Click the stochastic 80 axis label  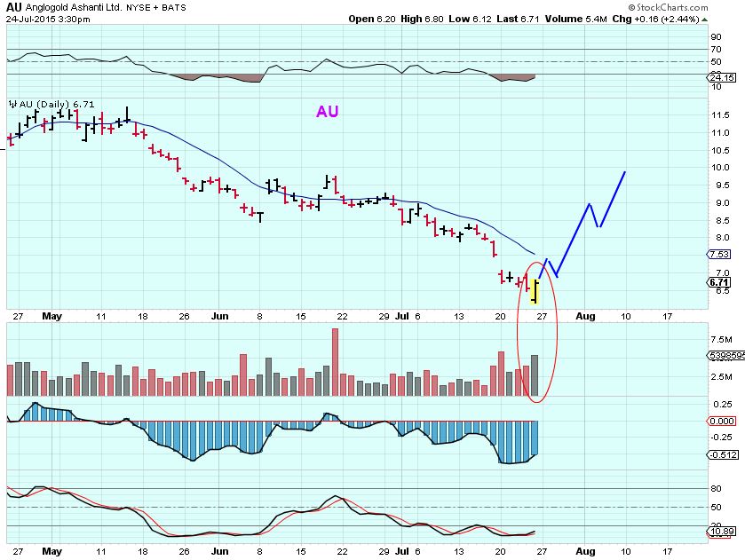pyautogui.click(x=716, y=488)
